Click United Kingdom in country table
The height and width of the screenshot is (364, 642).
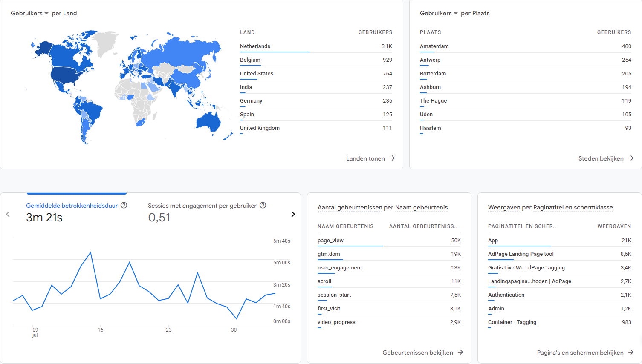pos(316,128)
